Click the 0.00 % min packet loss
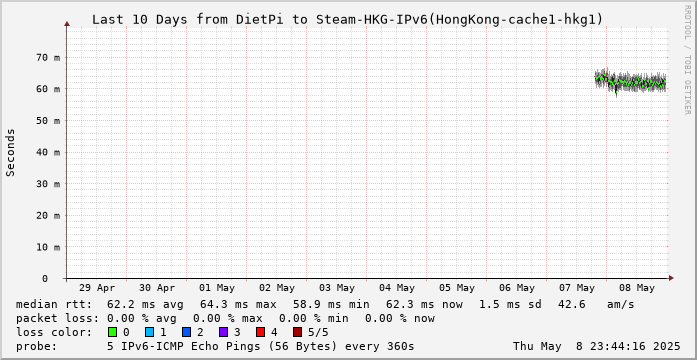The height and width of the screenshot is (360, 697). coord(314,318)
